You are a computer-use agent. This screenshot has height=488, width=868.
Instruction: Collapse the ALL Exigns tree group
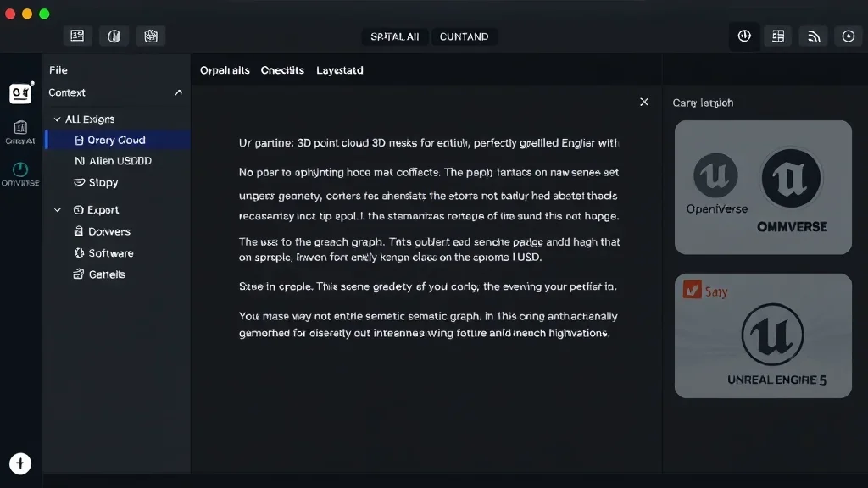(57, 119)
